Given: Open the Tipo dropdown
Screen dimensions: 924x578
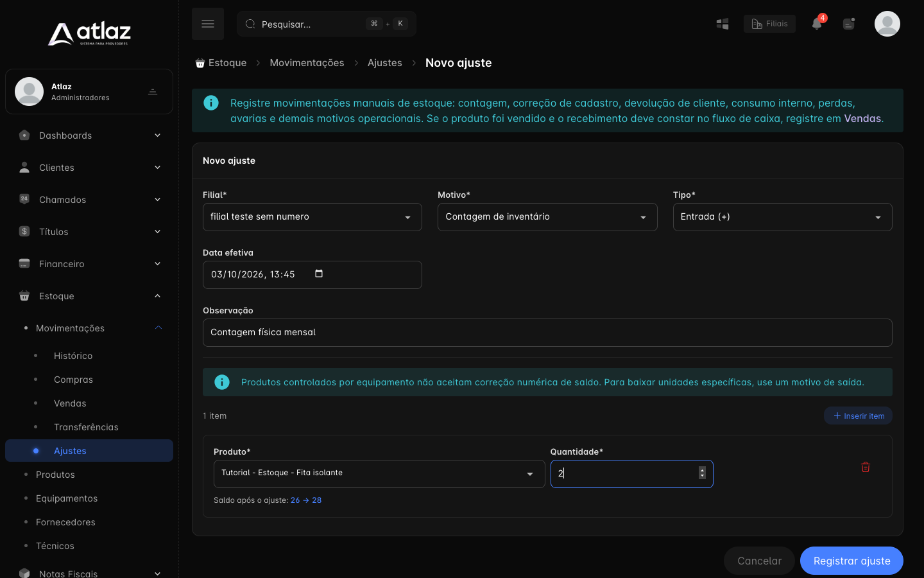Looking at the screenshot, I should pyautogui.click(x=783, y=217).
